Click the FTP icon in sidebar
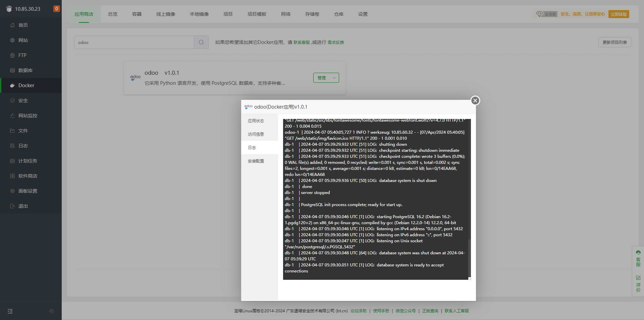 click(12, 55)
